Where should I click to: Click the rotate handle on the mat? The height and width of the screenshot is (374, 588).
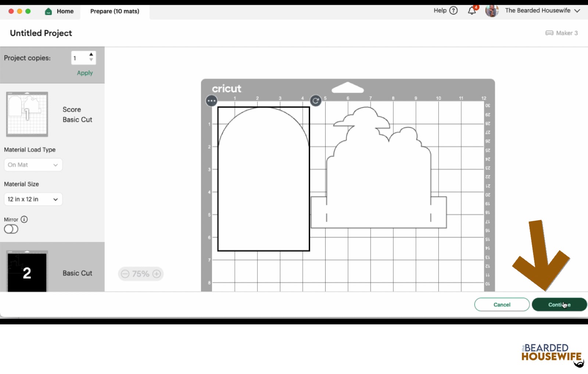(316, 100)
